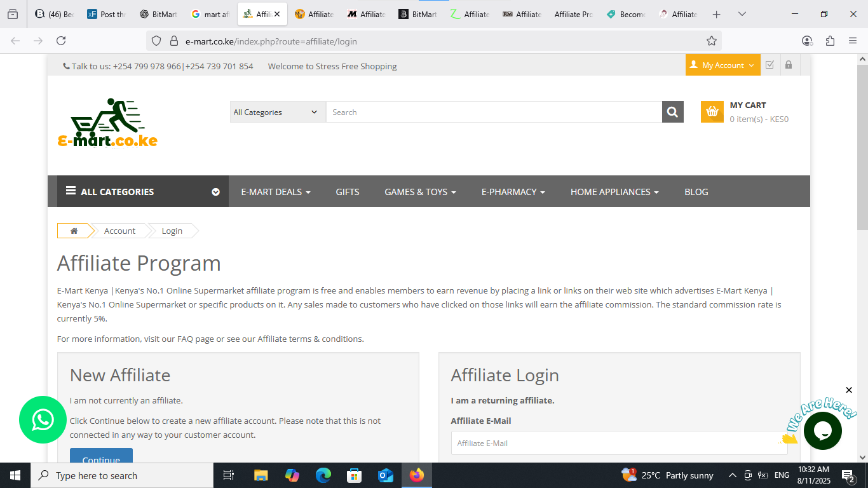Open Copilot from the taskbar
The image size is (868, 488).
(x=292, y=475)
